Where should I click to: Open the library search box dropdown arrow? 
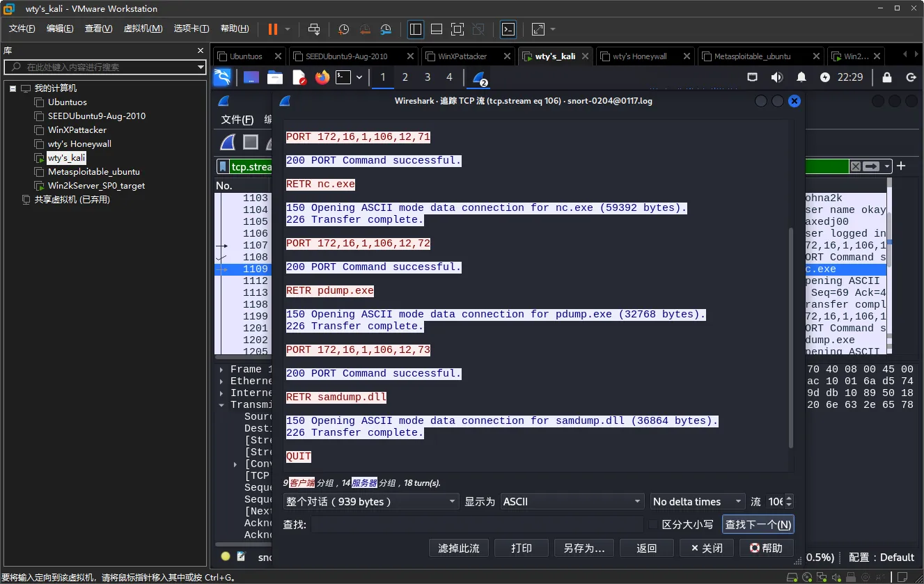point(201,68)
